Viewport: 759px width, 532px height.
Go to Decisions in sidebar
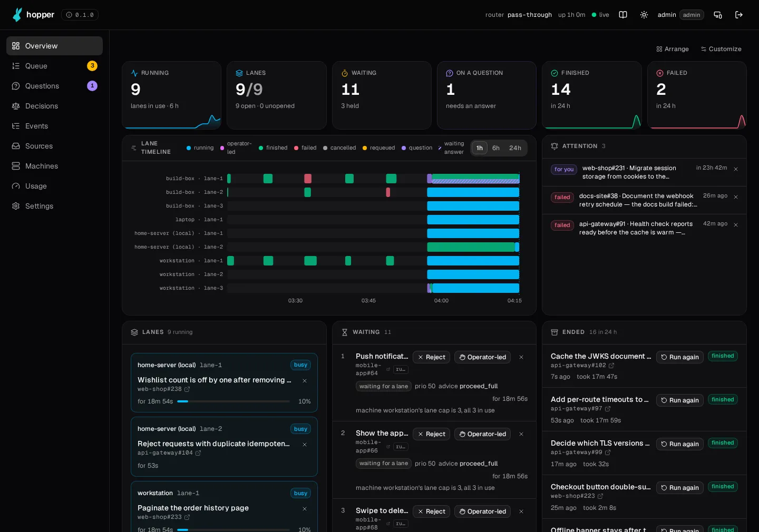tap(54, 106)
